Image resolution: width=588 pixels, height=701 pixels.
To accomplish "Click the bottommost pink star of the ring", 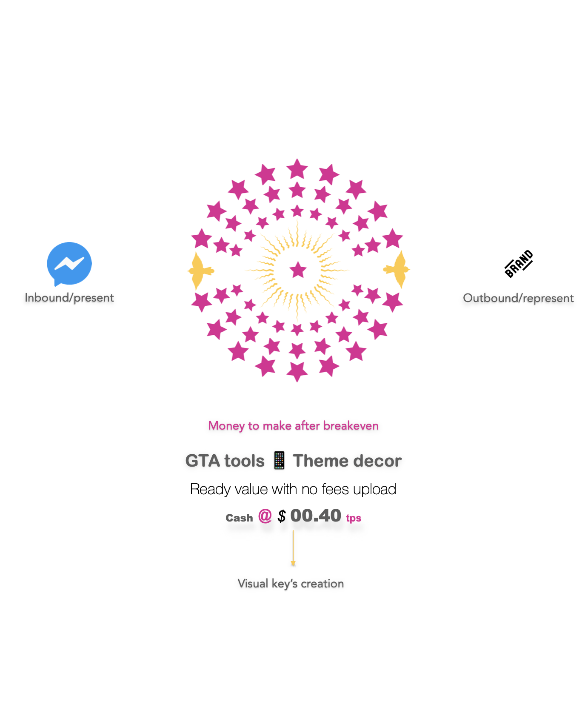I will click(297, 371).
